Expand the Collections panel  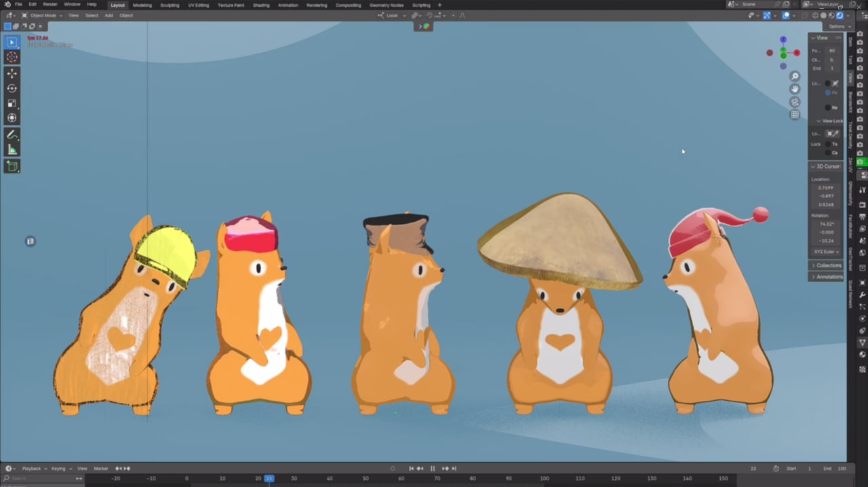click(826, 265)
